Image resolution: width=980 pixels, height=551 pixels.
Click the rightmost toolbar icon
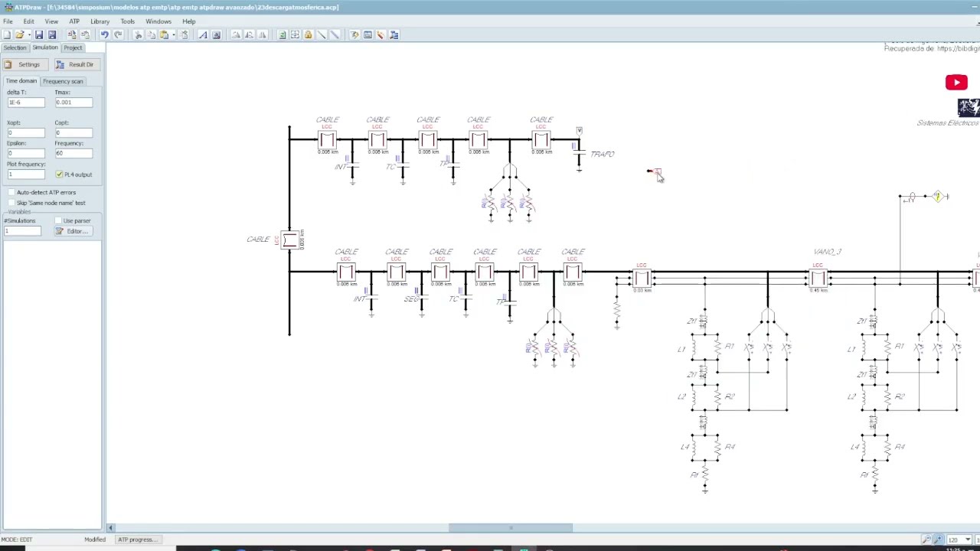click(394, 34)
